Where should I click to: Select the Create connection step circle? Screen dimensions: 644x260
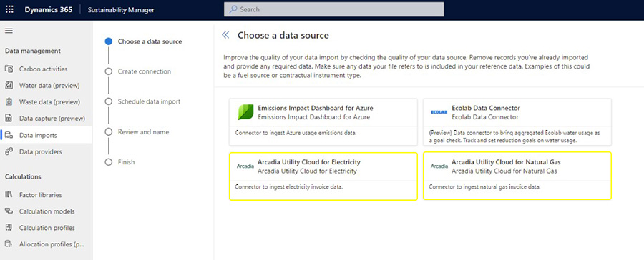(109, 71)
